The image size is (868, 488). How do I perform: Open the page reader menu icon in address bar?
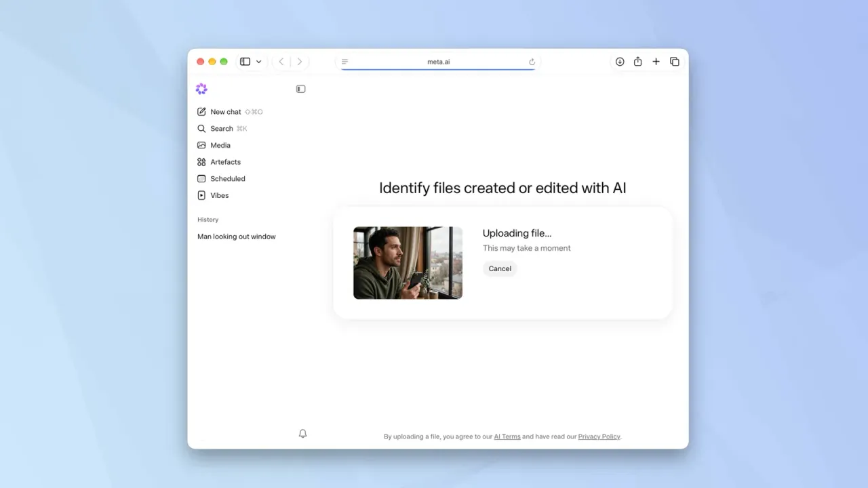coord(344,62)
